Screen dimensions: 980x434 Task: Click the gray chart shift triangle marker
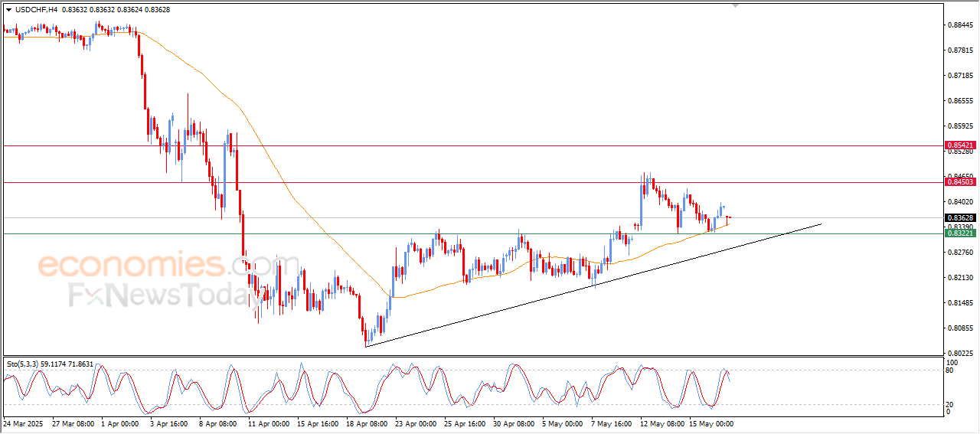click(x=737, y=5)
